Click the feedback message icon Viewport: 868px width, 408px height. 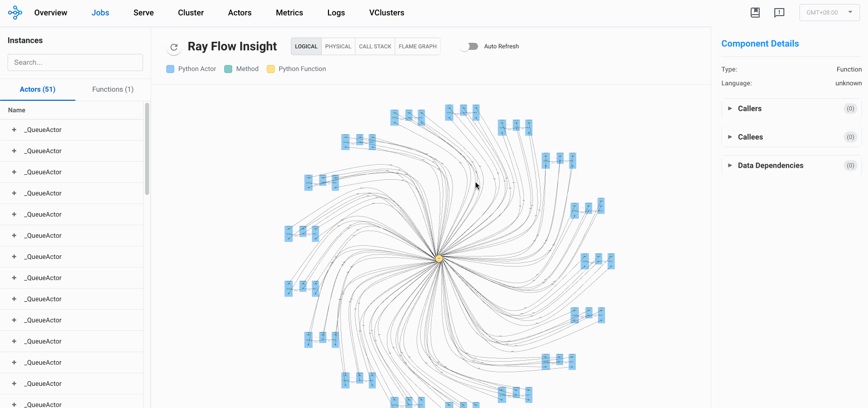[779, 13]
